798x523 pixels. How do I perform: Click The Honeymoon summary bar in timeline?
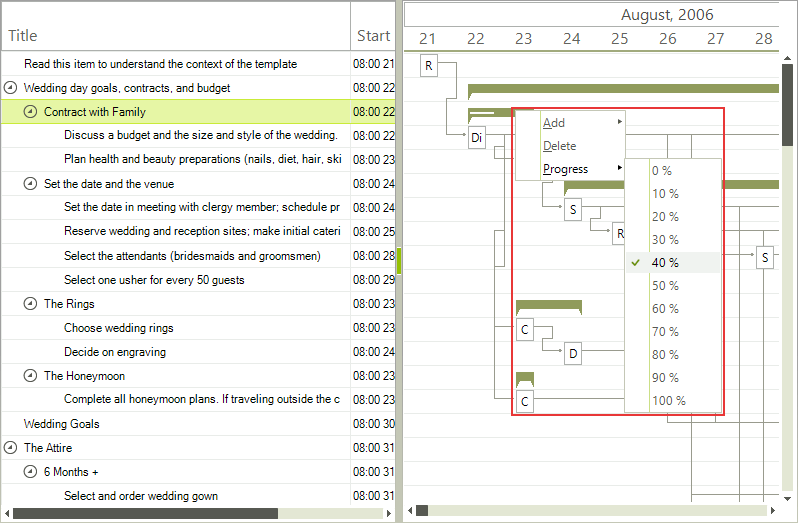pyautogui.click(x=525, y=377)
